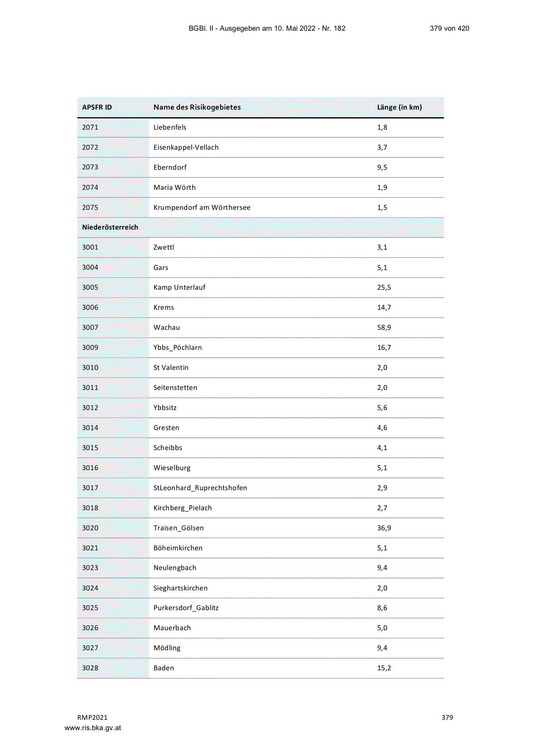Screen dimensions: 534x756
Task: Select ID 3017 StLeonhard_Ruprechtshofen name
Action: point(200,488)
